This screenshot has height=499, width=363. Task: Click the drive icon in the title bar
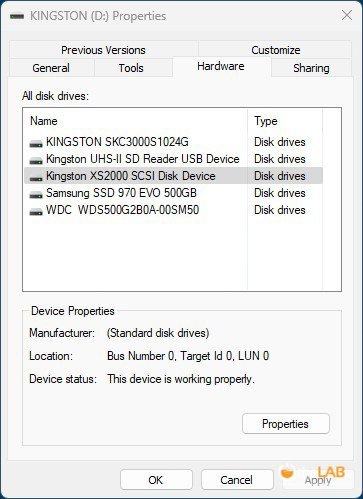(17, 16)
